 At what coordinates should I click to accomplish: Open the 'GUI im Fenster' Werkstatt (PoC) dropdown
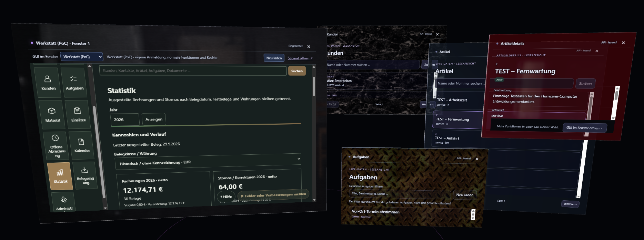[x=82, y=57]
